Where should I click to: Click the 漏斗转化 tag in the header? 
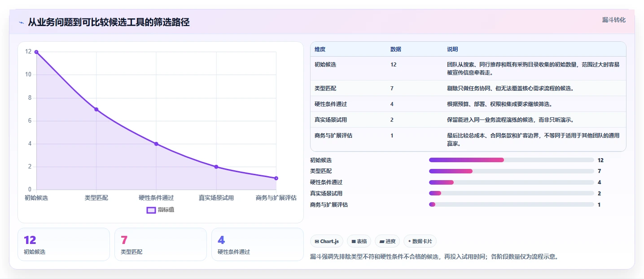tap(613, 20)
